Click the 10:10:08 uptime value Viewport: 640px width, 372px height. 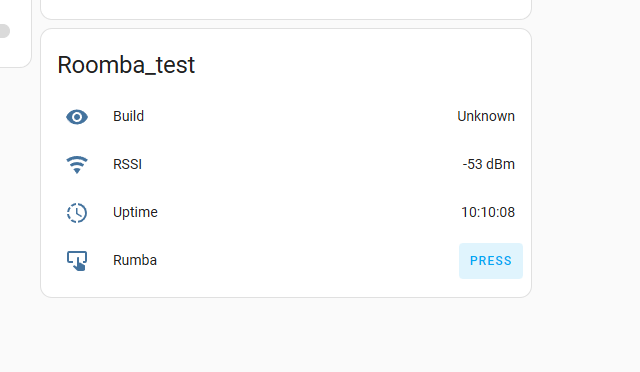[488, 212]
